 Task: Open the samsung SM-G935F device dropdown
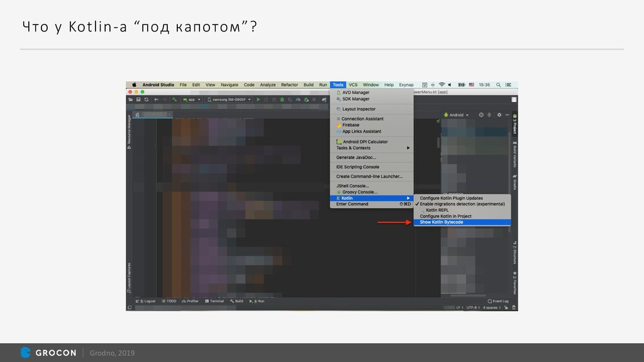pos(229,100)
